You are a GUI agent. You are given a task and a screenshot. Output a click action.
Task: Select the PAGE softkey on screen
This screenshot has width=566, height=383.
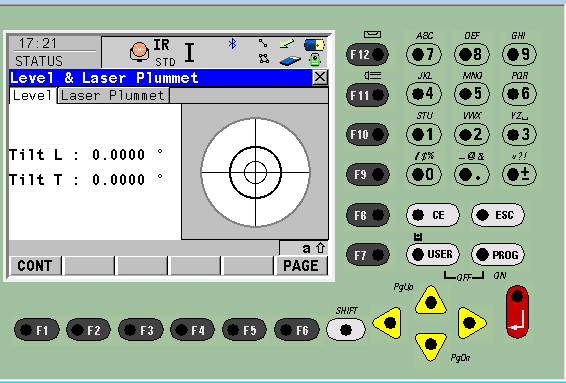[301, 266]
